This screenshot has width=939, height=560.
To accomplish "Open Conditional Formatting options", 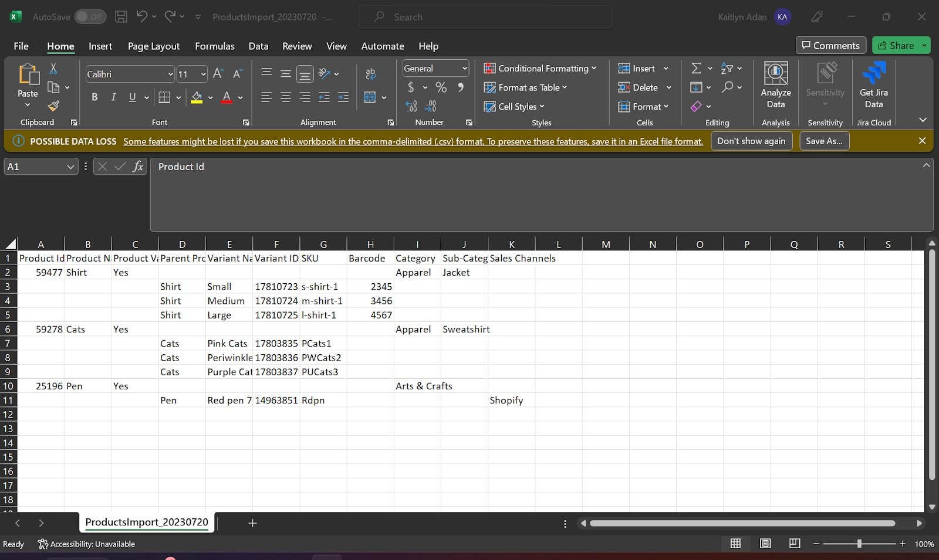I will [540, 68].
